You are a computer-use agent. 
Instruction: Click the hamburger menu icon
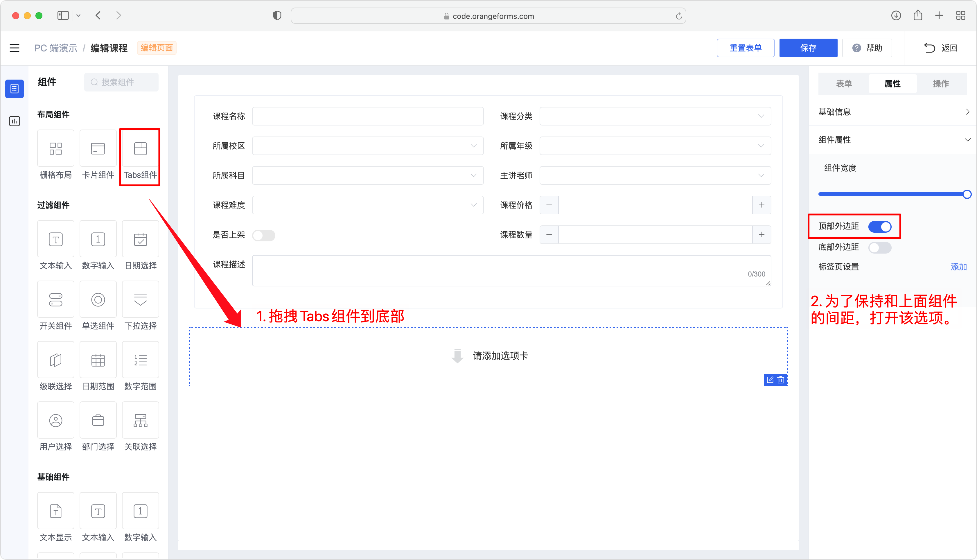(x=15, y=48)
